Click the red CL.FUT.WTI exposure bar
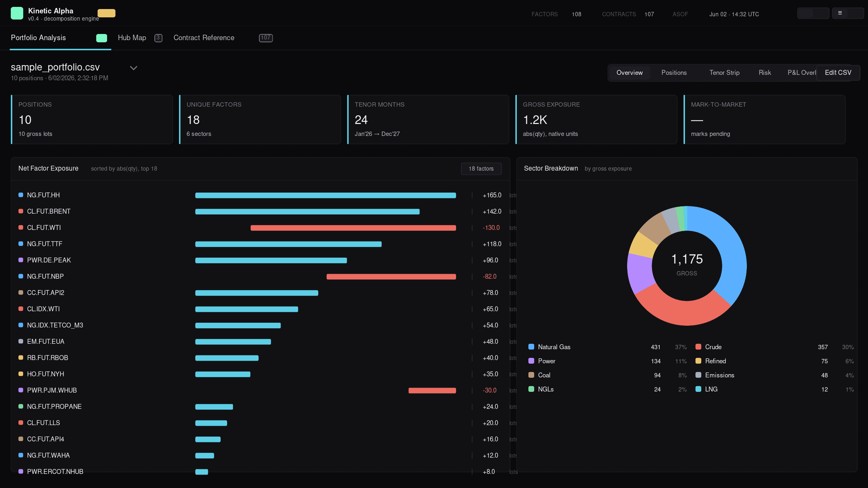 coord(353,228)
